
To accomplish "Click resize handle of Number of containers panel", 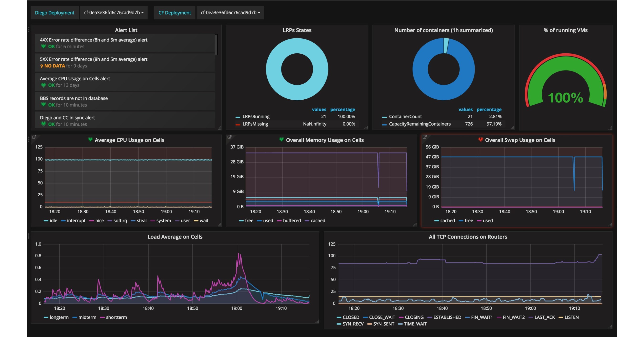I will coord(513,128).
